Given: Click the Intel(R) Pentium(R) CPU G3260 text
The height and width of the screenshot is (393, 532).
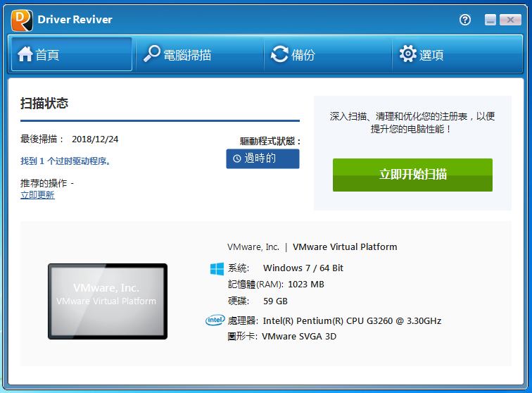Looking at the screenshot, I should click(x=352, y=320).
